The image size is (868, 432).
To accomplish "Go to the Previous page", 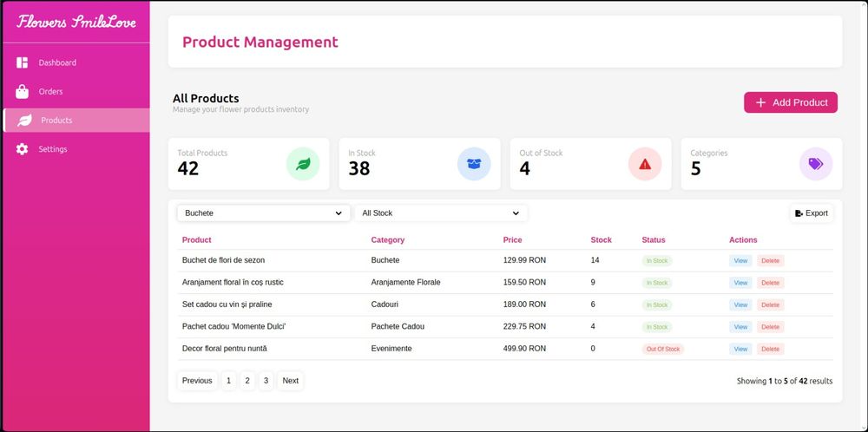I will pyautogui.click(x=197, y=381).
